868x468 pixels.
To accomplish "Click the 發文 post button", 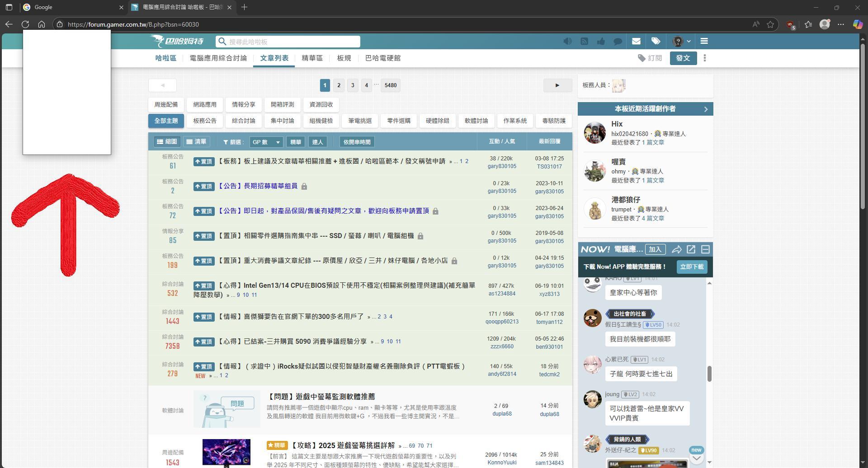I will pyautogui.click(x=683, y=58).
